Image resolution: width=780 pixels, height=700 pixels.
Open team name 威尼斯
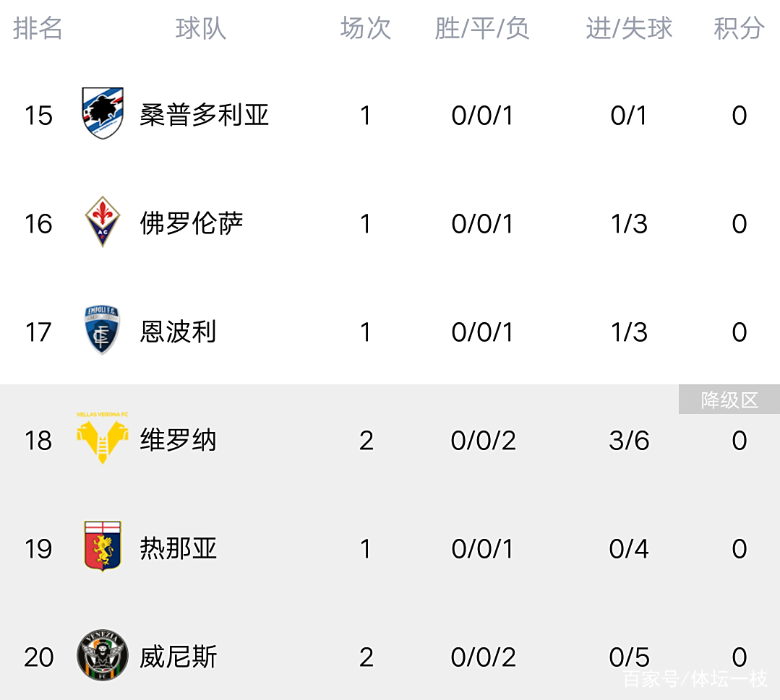click(178, 657)
